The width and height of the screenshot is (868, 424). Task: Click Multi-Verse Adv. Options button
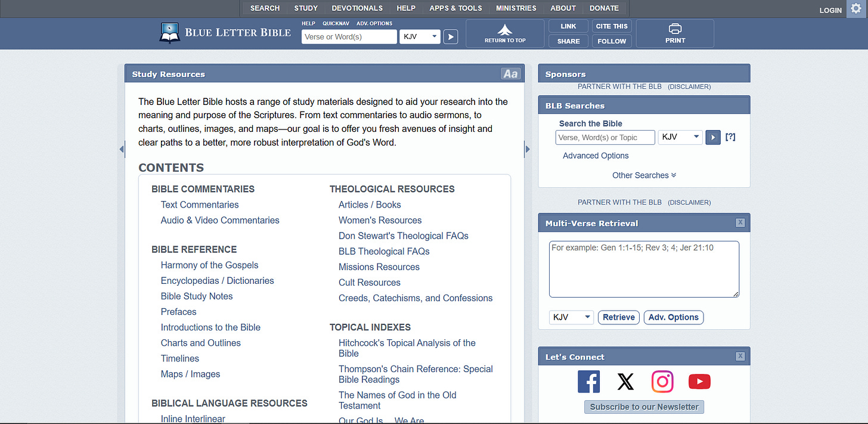click(674, 317)
